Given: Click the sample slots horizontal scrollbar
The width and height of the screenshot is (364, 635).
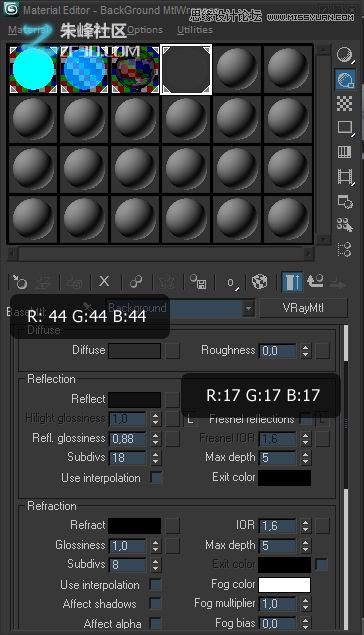Looking at the screenshot, I should 161,253.
